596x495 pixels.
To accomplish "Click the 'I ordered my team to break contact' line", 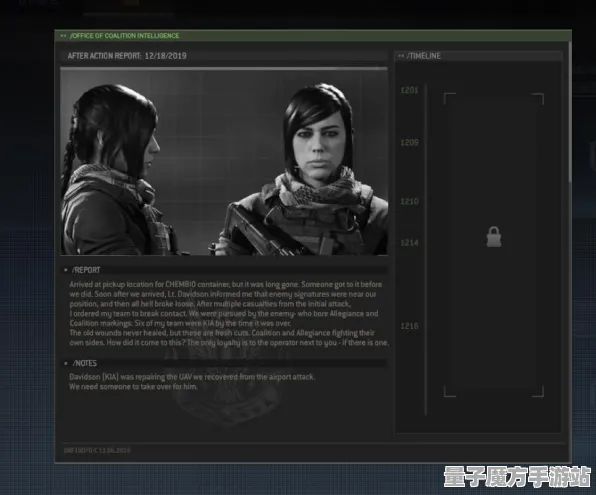I will pos(224,314).
